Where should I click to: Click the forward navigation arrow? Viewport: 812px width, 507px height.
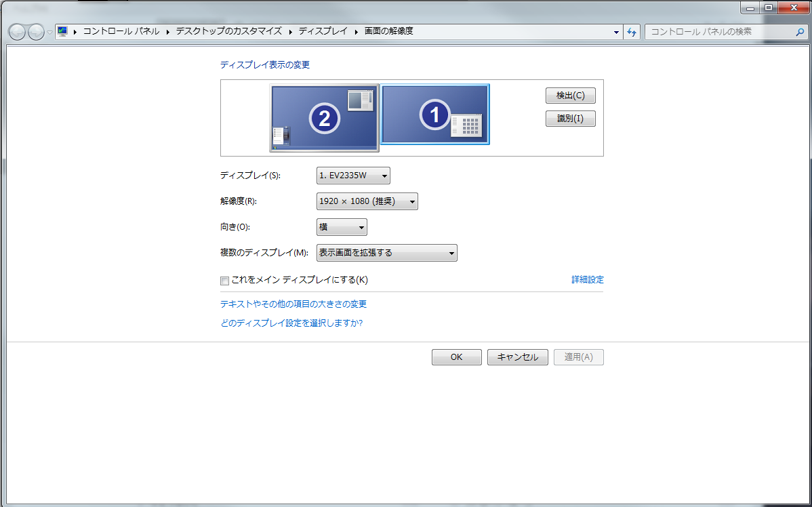coord(36,32)
